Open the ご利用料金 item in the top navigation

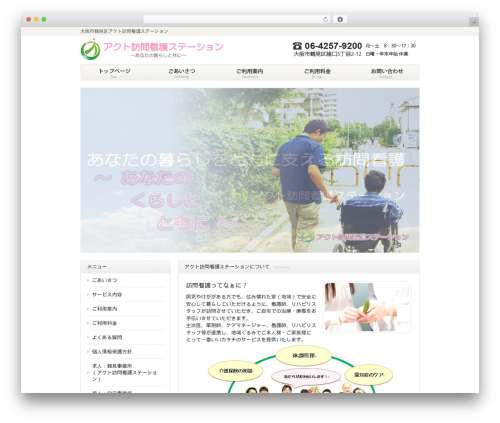point(317,72)
